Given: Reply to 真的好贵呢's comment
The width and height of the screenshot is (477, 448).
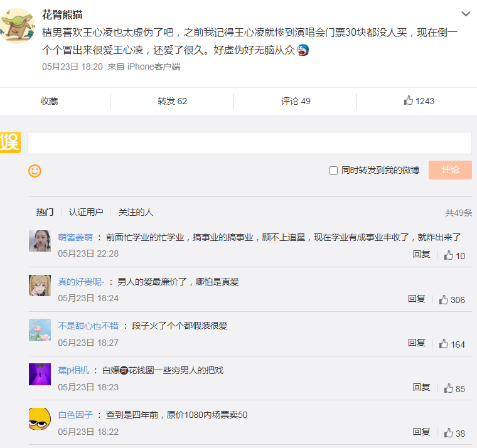Looking at the screenshot, I should click(417, 299).
